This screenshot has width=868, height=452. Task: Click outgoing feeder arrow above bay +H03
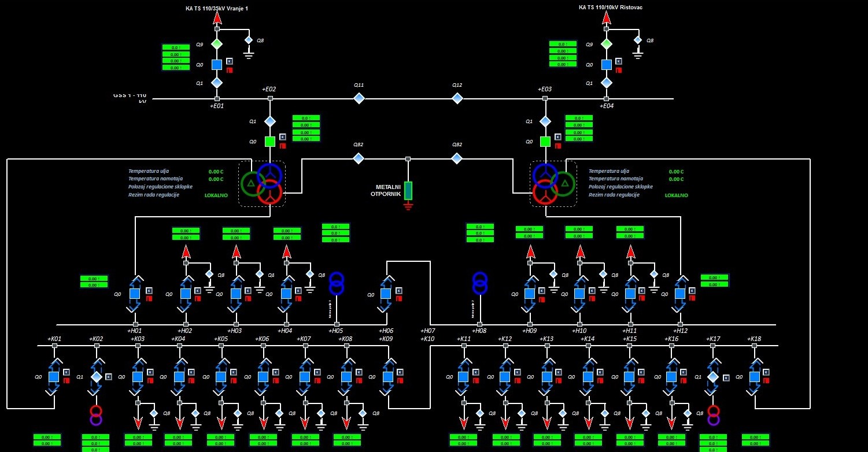tap(236, 251)
